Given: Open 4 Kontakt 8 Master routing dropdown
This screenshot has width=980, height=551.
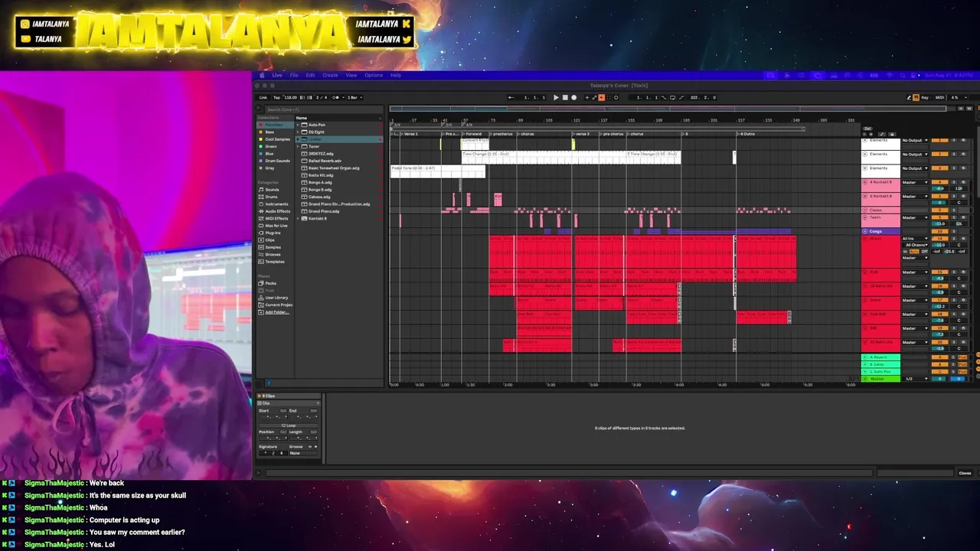Looking at the screenshot, I should click(x=914, y=182).
